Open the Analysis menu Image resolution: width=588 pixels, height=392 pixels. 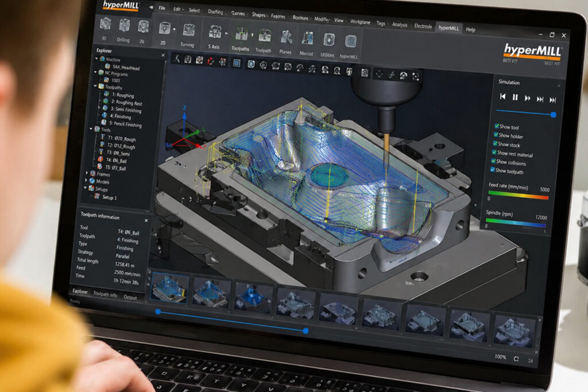point(400,25)
